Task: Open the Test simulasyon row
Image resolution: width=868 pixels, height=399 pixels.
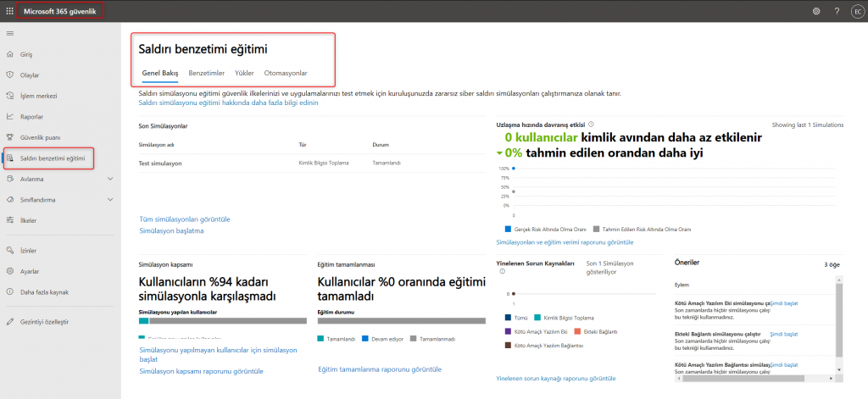Action: tap(161, 163)
